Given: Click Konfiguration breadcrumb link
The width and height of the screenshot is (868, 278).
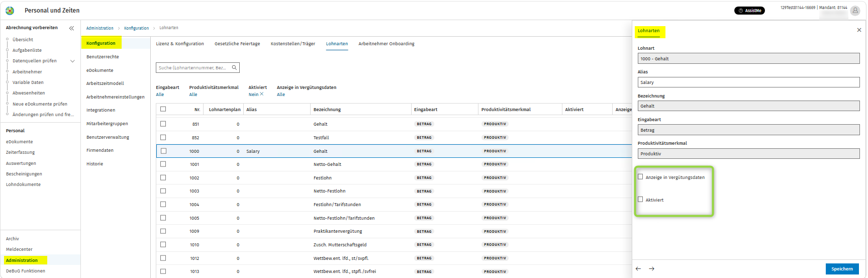Looking at the screenshot, I should click(x=136, y=28).
